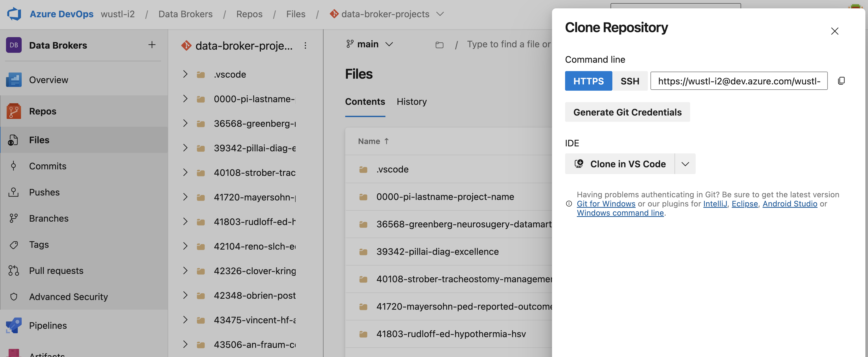Click the repository root folder icon in path bar

439,44
